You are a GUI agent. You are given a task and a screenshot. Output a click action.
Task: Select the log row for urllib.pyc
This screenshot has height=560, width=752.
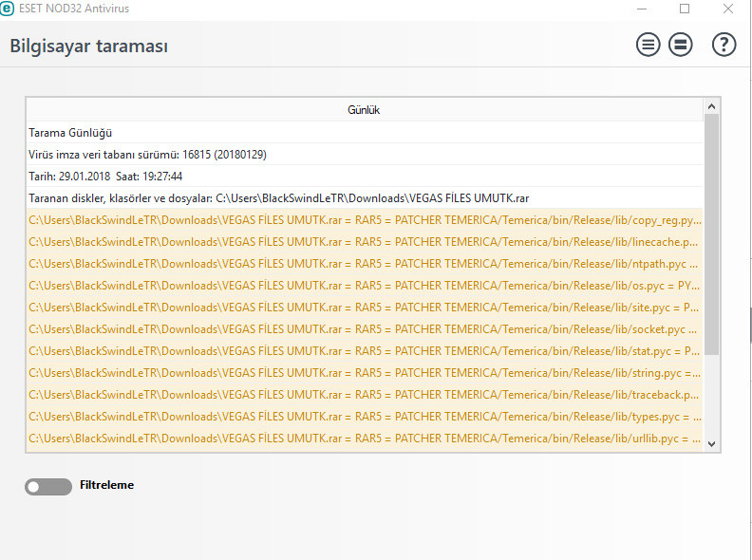tap(365, 438)
